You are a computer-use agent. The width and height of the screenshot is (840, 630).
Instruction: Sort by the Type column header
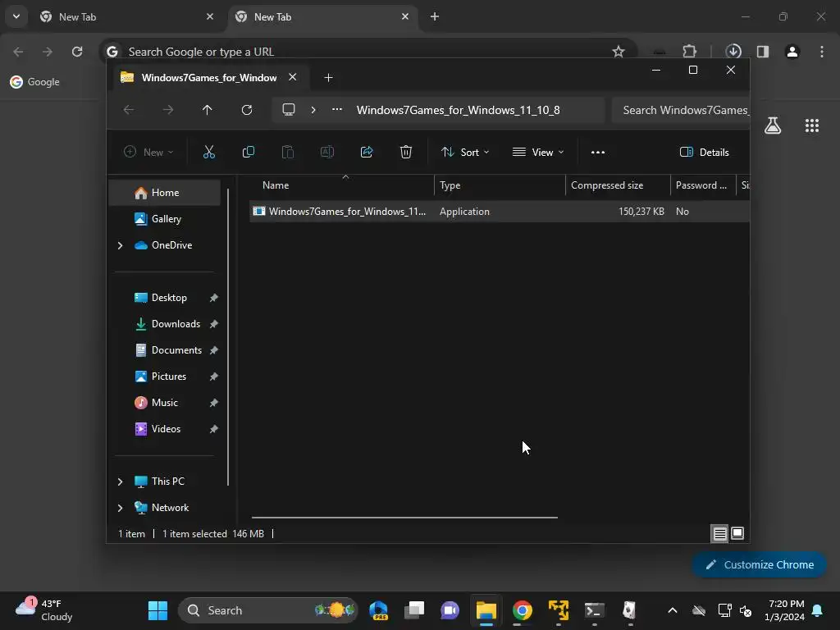click(500, 185)
